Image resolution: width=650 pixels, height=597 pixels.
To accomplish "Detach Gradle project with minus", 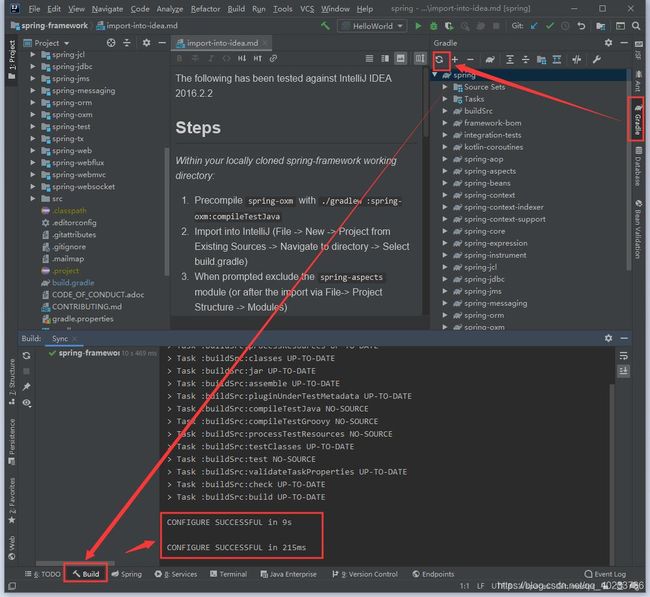I will tap(470, 60).
